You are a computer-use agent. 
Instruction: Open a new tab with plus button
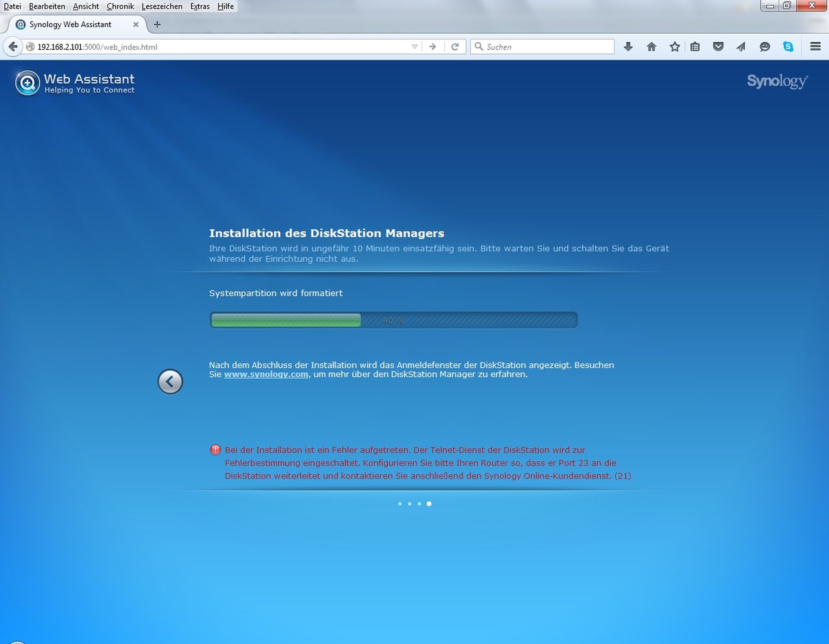pos(157,25)
